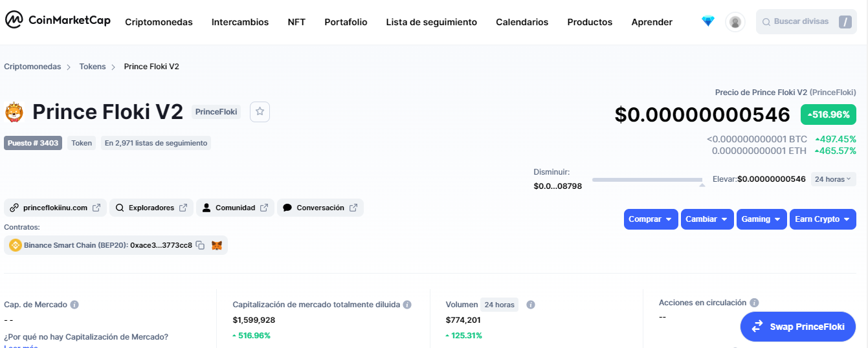The width and height of the screenshot is (868, 348).
Task: Toggle the watchlist star for Prince Floki
Action: pos(260,111)
